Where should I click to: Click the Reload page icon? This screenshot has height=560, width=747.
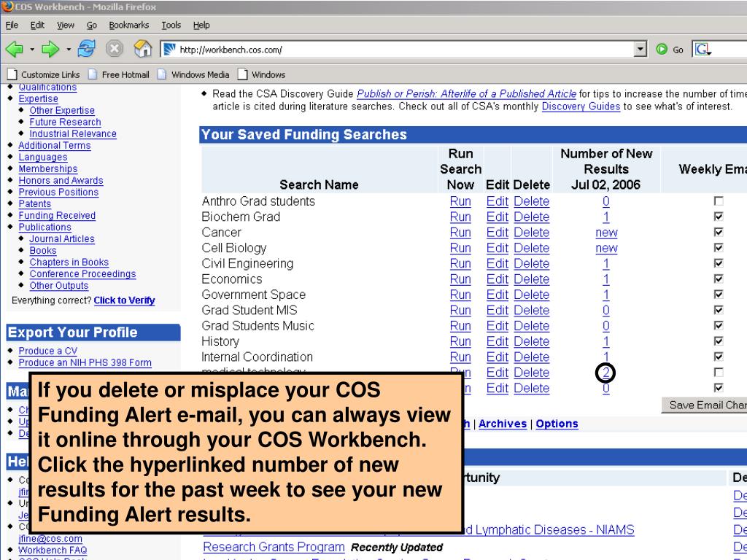click(x=86, y=49)
